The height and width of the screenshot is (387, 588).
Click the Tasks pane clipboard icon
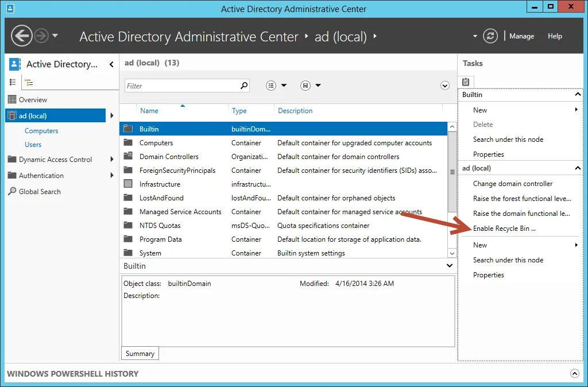click(466, 82)
